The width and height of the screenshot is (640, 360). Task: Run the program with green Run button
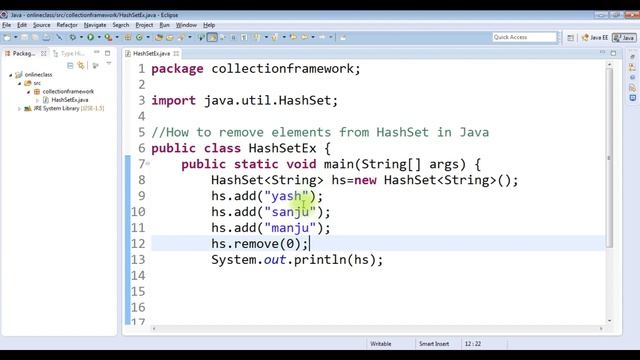[90, 38]
